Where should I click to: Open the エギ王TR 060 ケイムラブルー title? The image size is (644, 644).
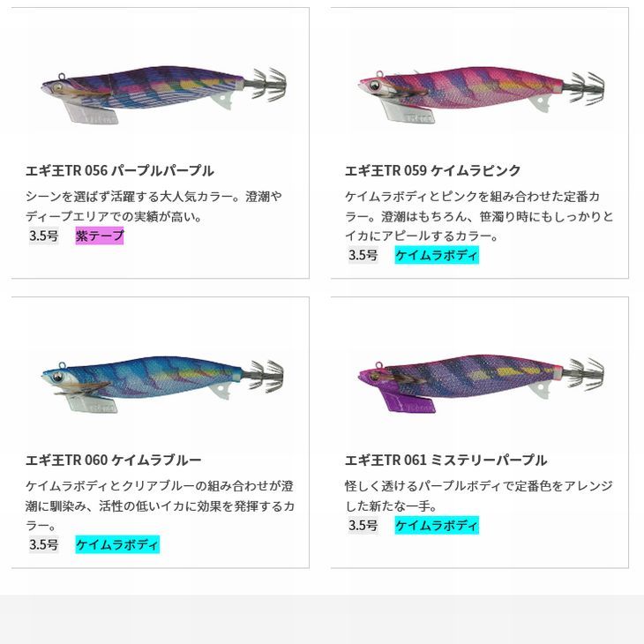(x=114, y=460)
